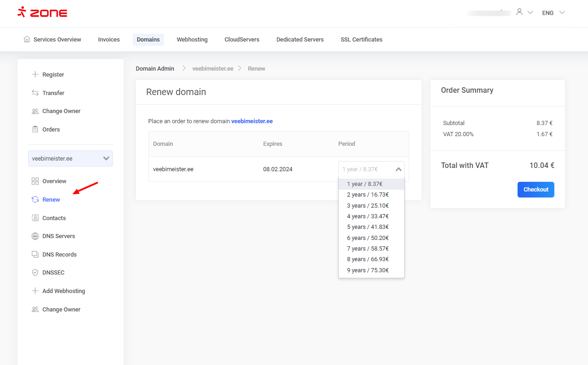Click the Zone logo in header

(x=42, y=12)
